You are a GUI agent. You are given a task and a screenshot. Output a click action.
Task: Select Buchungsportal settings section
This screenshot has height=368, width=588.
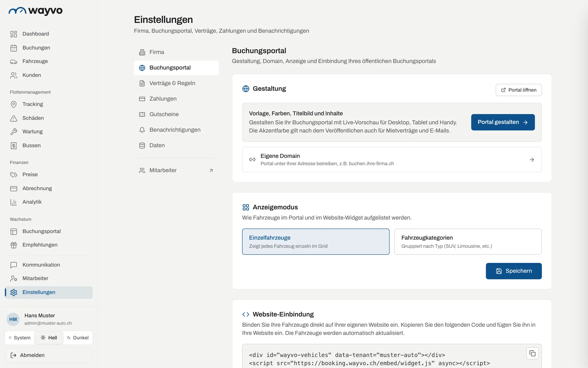pyautogui.click(x=176, y=68)
